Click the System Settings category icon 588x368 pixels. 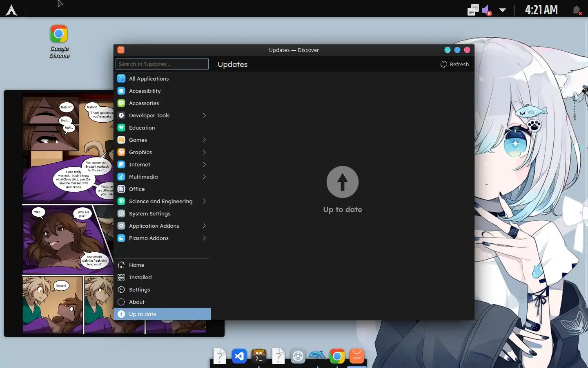tap(121, 213)
